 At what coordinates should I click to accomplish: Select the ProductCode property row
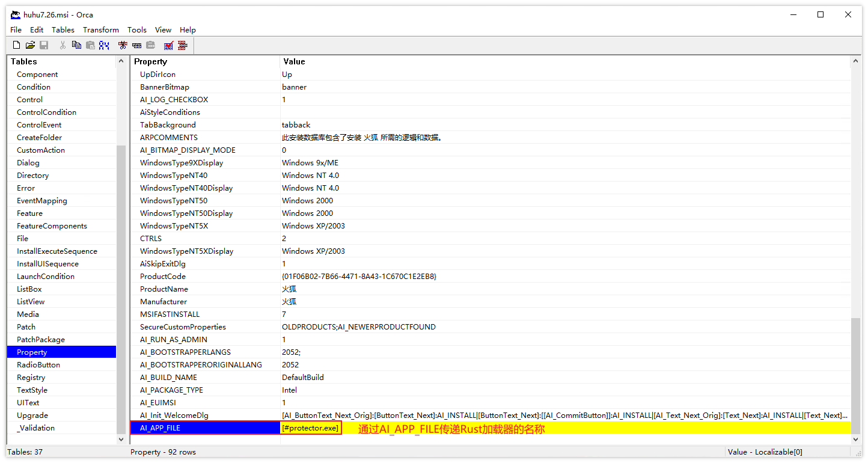point(163,277)
